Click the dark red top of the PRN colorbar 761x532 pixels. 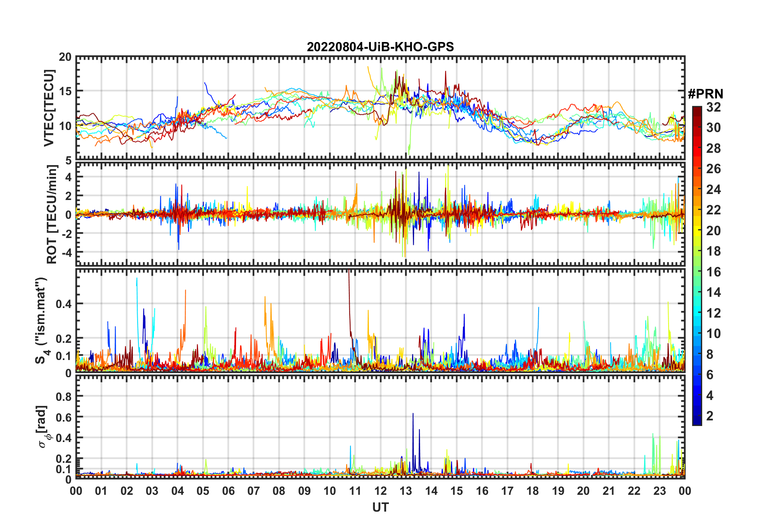(697, 110)
